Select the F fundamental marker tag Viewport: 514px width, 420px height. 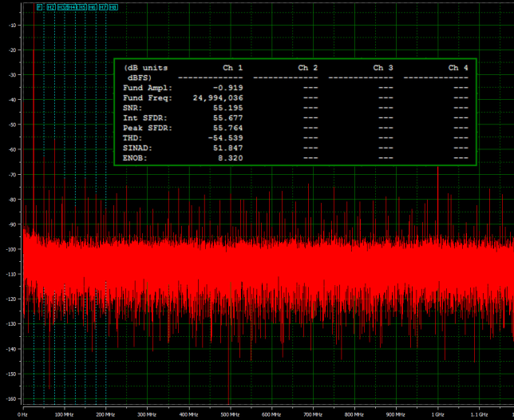click(x=39, y=7)
